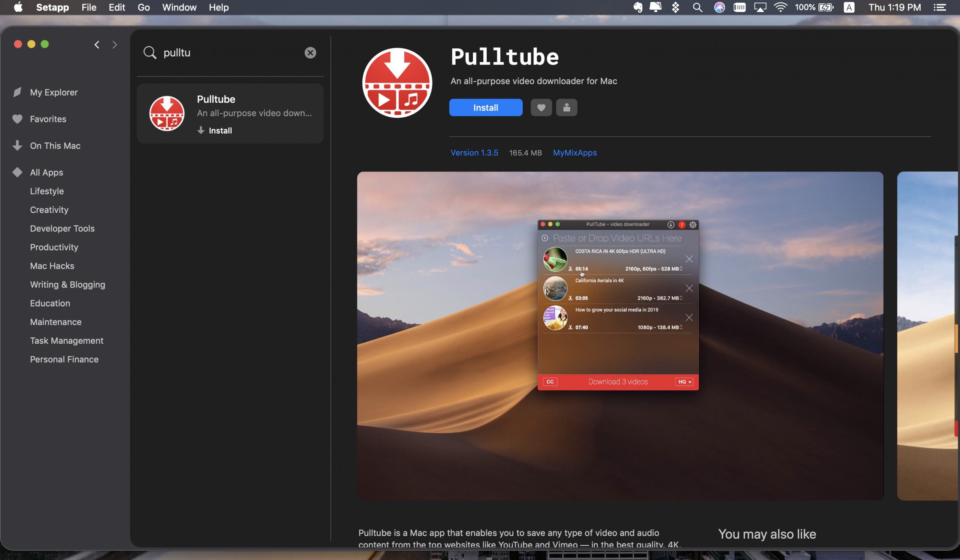Screen dimensions: 960x560
Task: Open On This Mac in sidebar
Action: click(55, 145)
